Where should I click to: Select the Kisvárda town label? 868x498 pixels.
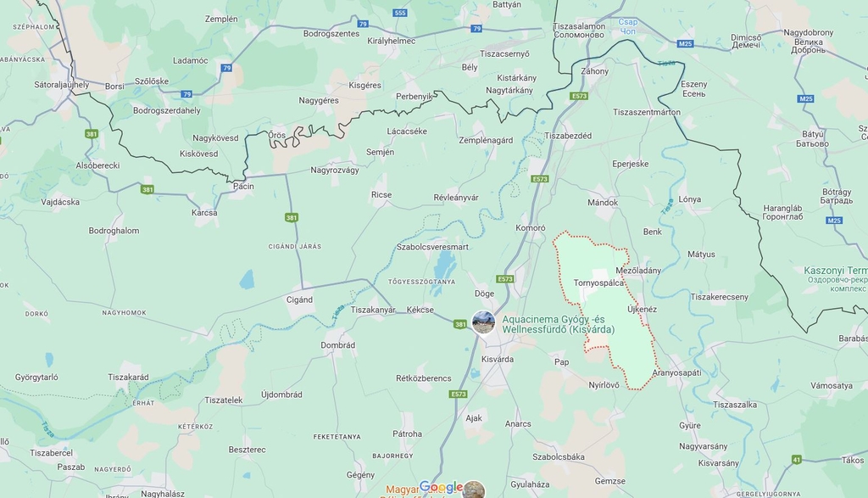[x=497, y=359]
